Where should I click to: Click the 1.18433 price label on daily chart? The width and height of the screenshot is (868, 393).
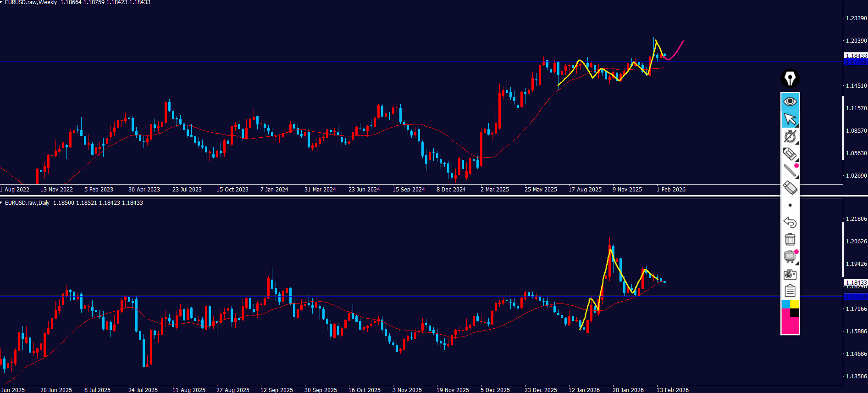tap(856, 282)
